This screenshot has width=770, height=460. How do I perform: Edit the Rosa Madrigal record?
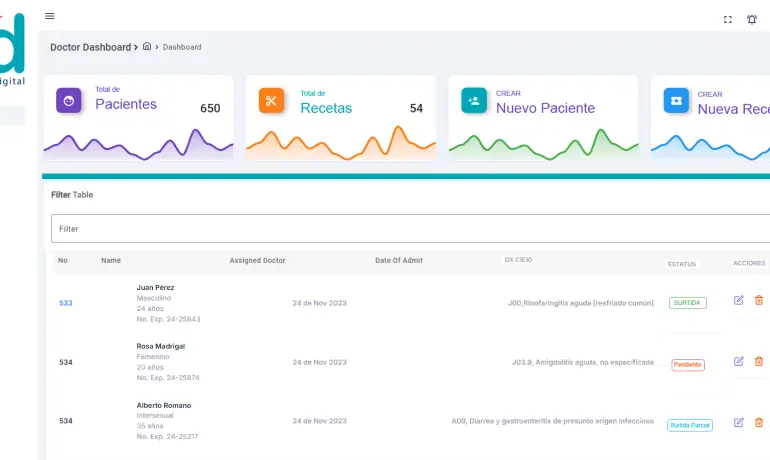(x=739, y=361)
